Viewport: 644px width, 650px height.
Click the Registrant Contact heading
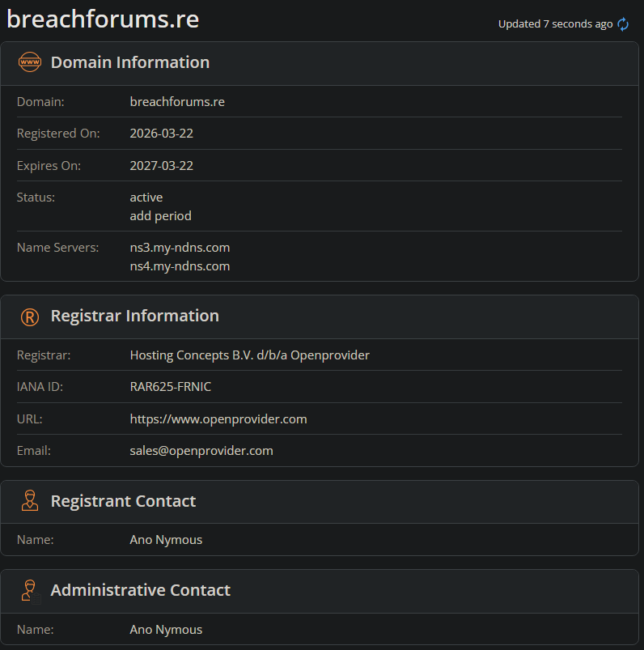(x=123, y=501)
